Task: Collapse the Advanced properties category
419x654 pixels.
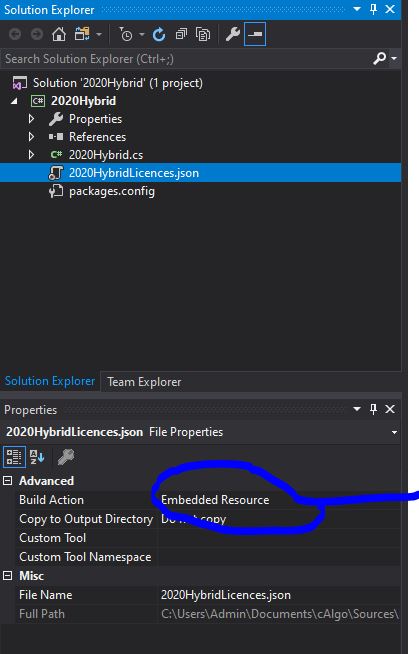Action: 7,481
